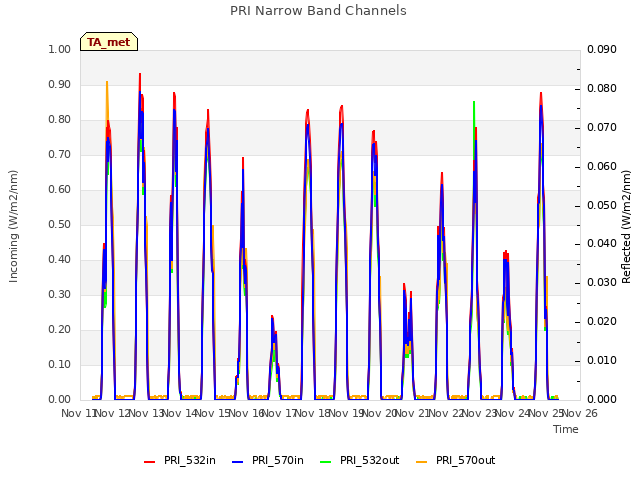Click the 0.070 right axis tick label

(602, 127)
